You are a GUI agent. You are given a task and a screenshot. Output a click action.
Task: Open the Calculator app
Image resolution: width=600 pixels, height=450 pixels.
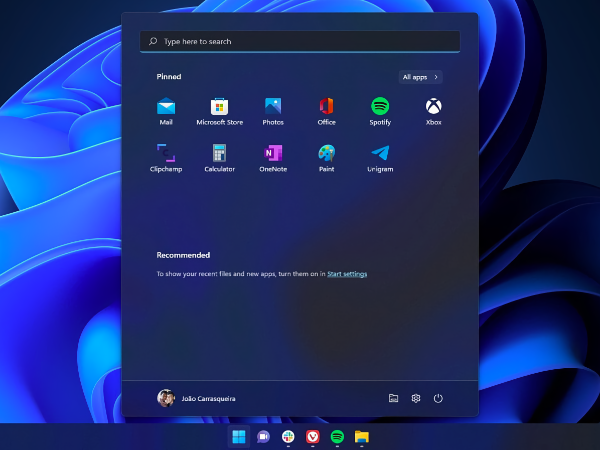pyautogui.click(x=219, y=158)
